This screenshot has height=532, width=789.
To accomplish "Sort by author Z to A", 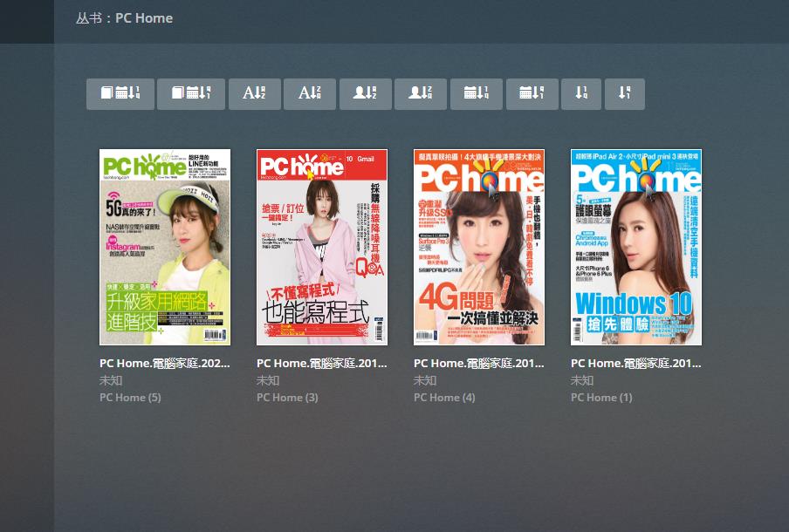I will point(421,94).
